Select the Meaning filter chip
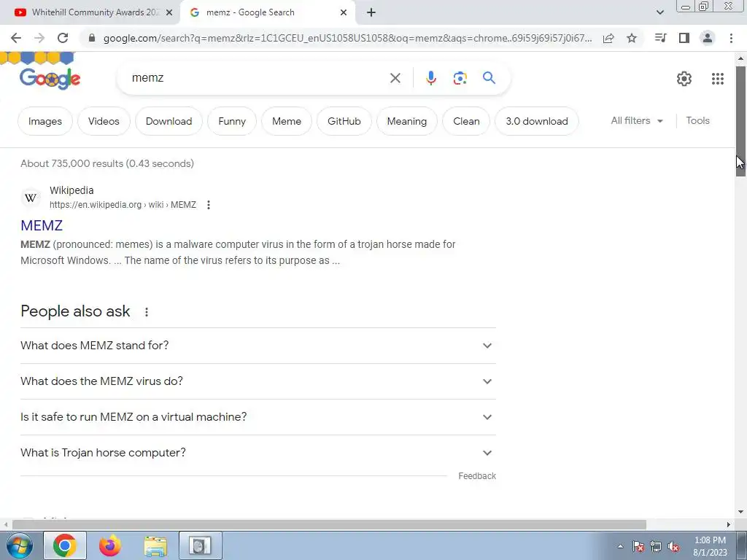The width and height of the screenshot is (747, 560). tap(407, 121)
